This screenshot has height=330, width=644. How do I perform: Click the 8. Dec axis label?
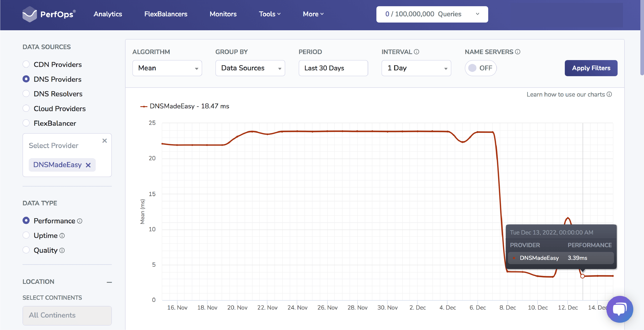(508, 308)
